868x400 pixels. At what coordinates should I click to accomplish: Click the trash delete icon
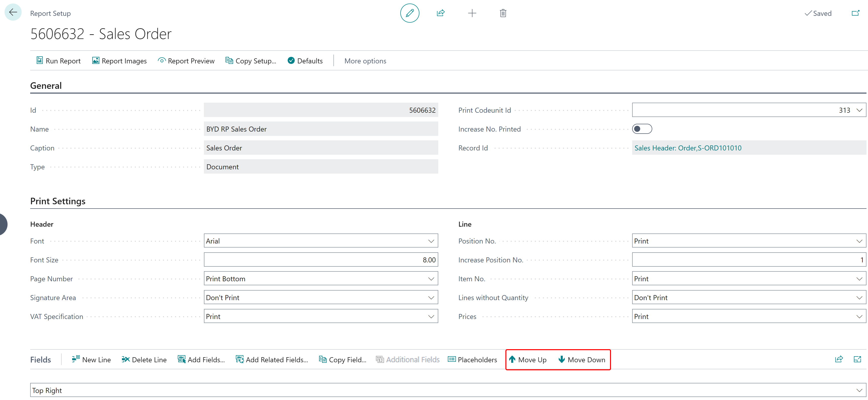pos(503,13)
